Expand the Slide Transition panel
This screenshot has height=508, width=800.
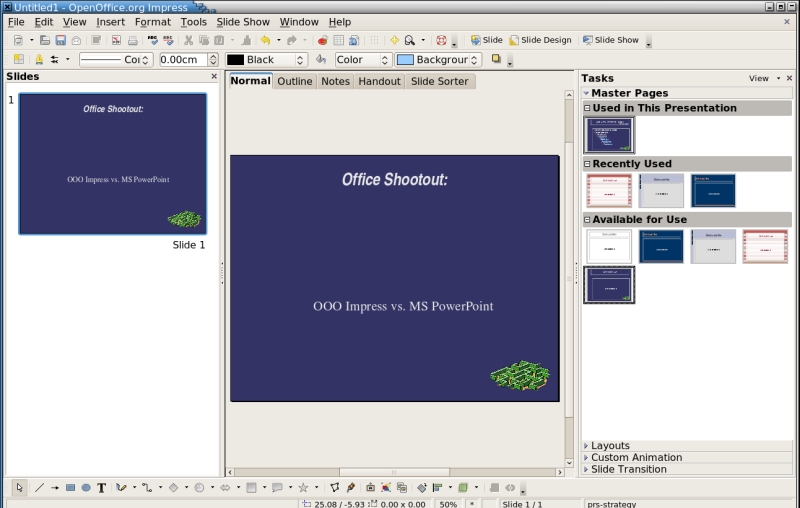click(687, 469)
